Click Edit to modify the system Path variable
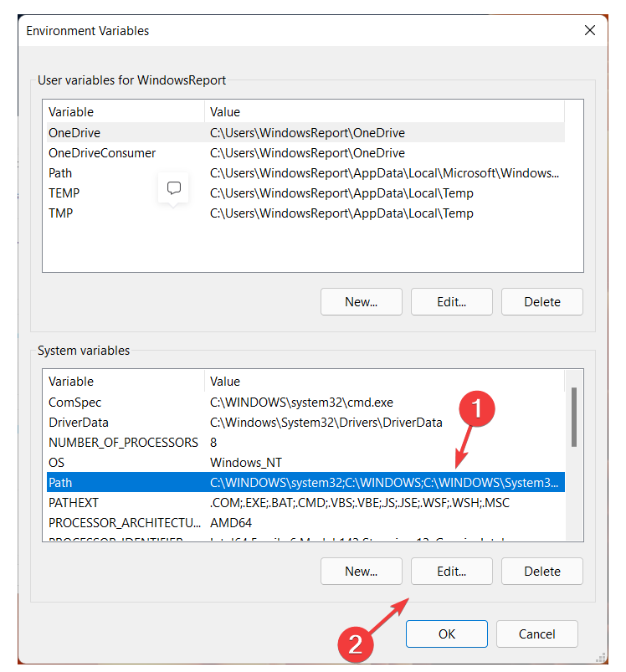 coord(451,571)
